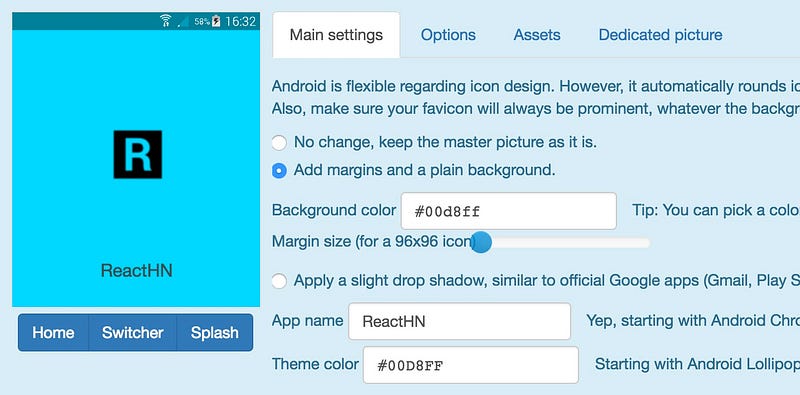Image resolution: width=800 pixels, height=395 pixels.
Task: Click the signal strength icon
Action: 183,21
